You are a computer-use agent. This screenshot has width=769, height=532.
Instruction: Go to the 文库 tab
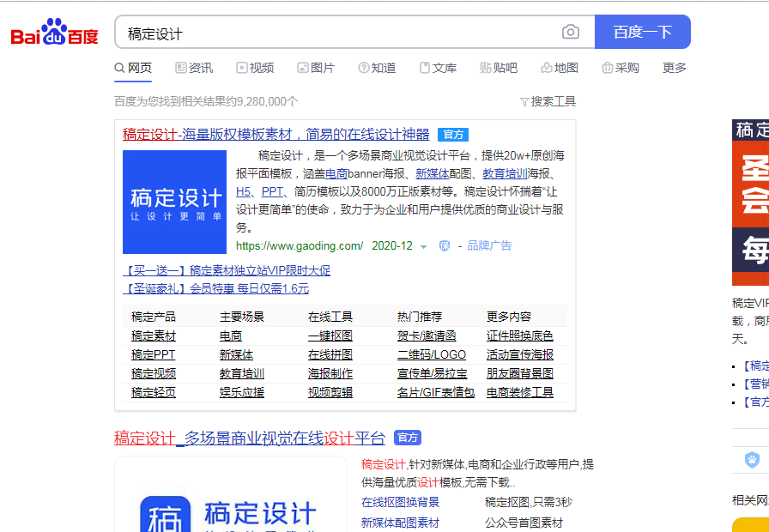click(x=438, y=68)
